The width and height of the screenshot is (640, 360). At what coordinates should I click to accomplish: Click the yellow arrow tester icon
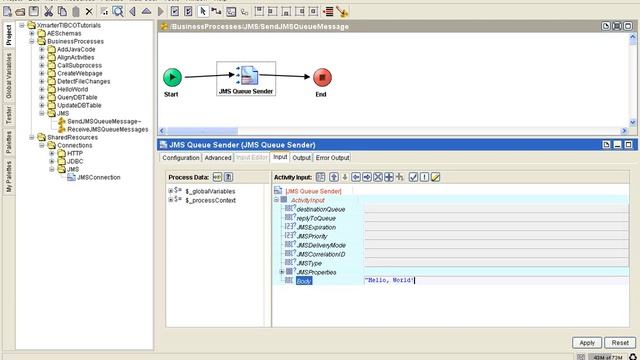(x=342, y=12)
